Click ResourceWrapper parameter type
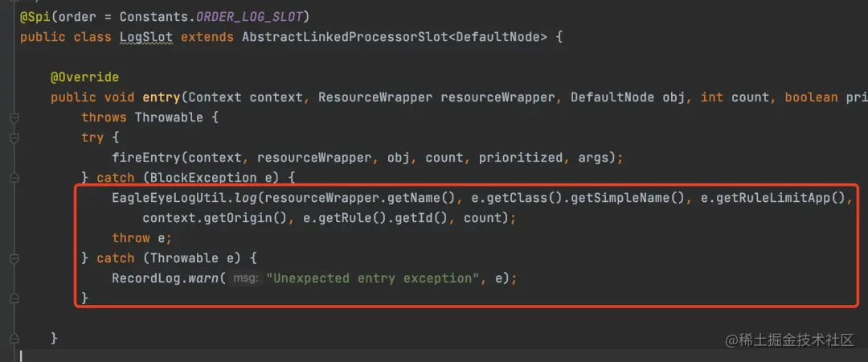Screen dimensions: 868x362 click(375, 97)
